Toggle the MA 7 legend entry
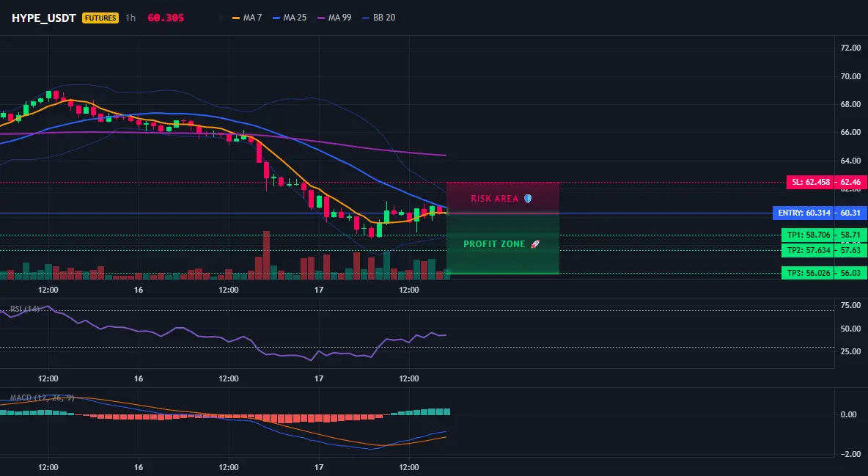Image resolution: width=868 pixels, height=476 pixels. pyautogui.click(x=247, y=18)
